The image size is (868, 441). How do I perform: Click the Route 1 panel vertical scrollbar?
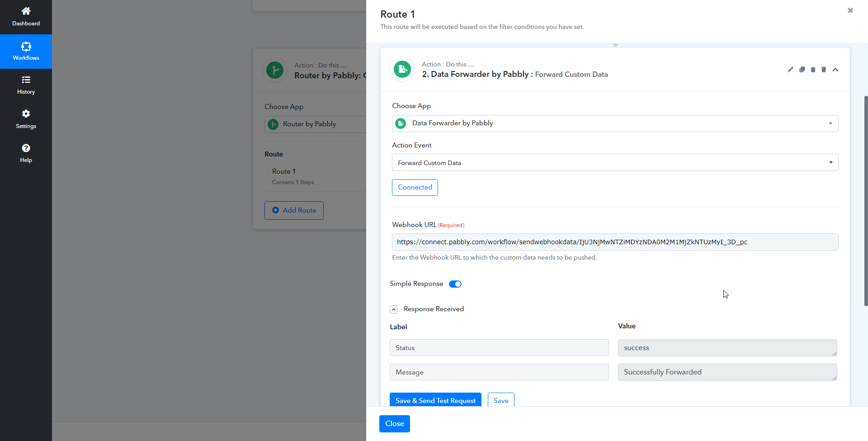click(x=866, y=201)
